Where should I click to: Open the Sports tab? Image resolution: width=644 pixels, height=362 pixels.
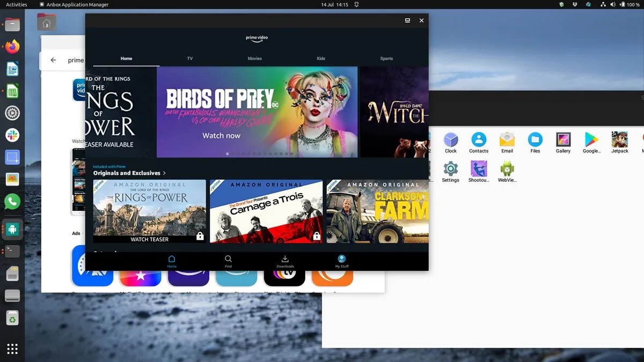[x=386, y=58]
